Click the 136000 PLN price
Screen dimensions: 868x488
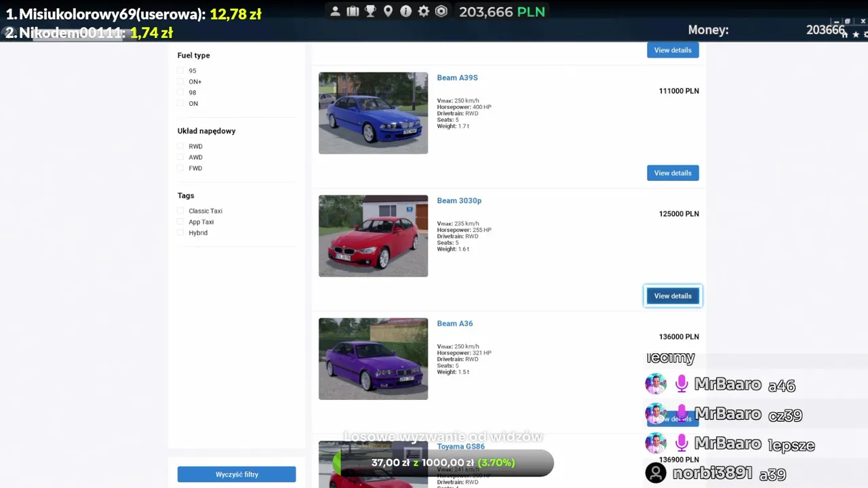point(679,336)
